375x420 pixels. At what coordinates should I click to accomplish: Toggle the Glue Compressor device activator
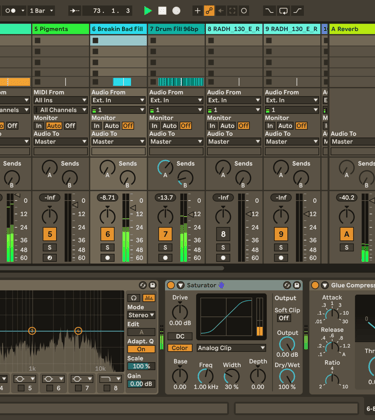point(315,285)
